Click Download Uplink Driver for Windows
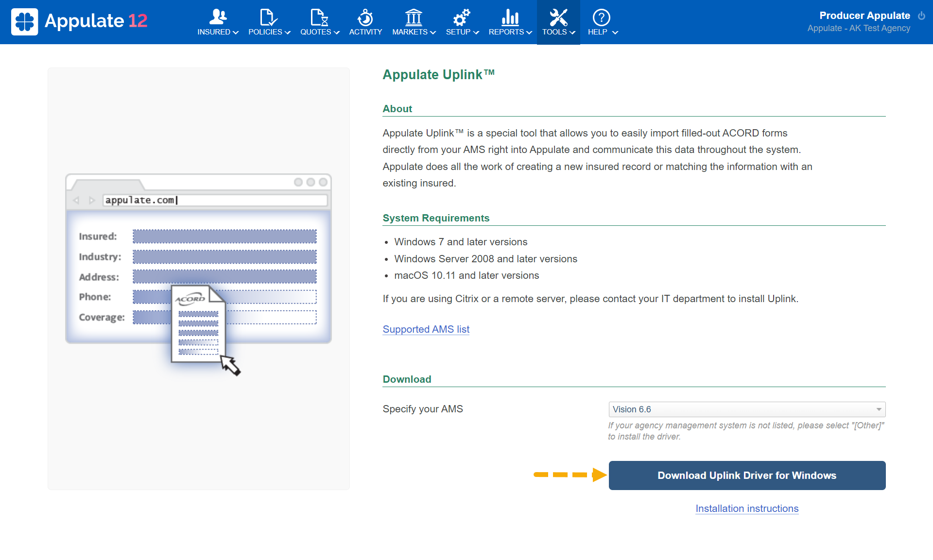The height and width of the screenshot is (560, 933). click(747, 475)
